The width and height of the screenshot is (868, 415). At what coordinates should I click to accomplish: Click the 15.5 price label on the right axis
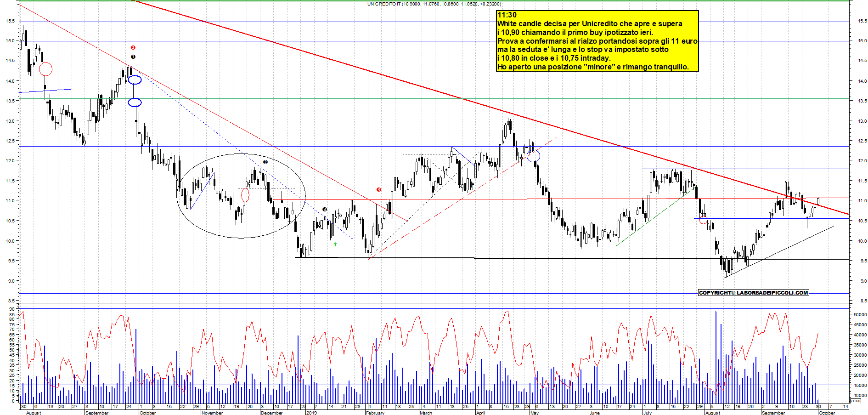point(862,21)
